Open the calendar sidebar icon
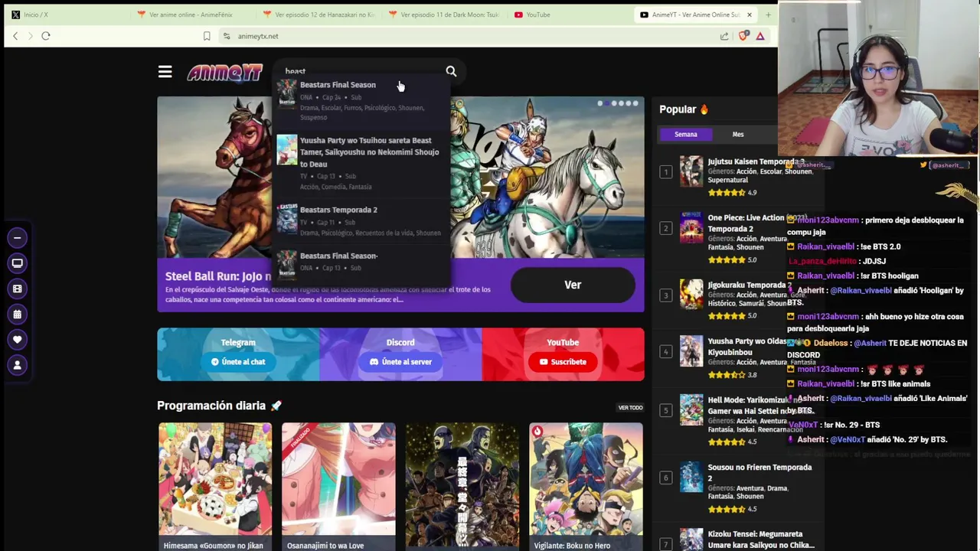 (x=17, y=314)
